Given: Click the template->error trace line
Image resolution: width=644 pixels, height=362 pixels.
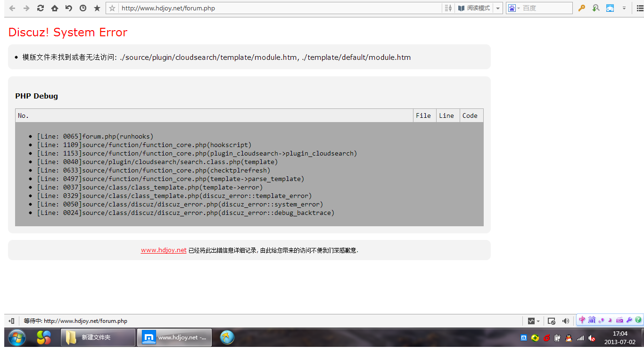Looking at the screenshot, I should point(150,187).
